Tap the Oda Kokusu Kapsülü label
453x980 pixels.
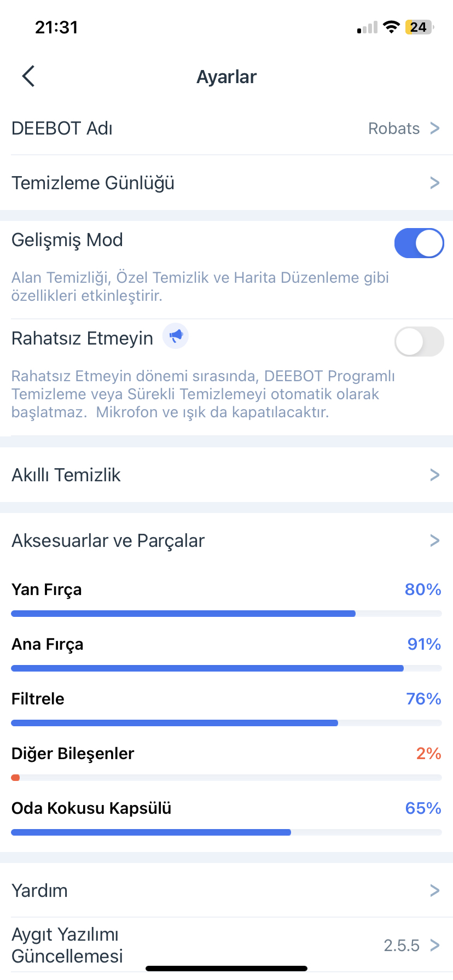pyautogui.click(x=91, y=808)
